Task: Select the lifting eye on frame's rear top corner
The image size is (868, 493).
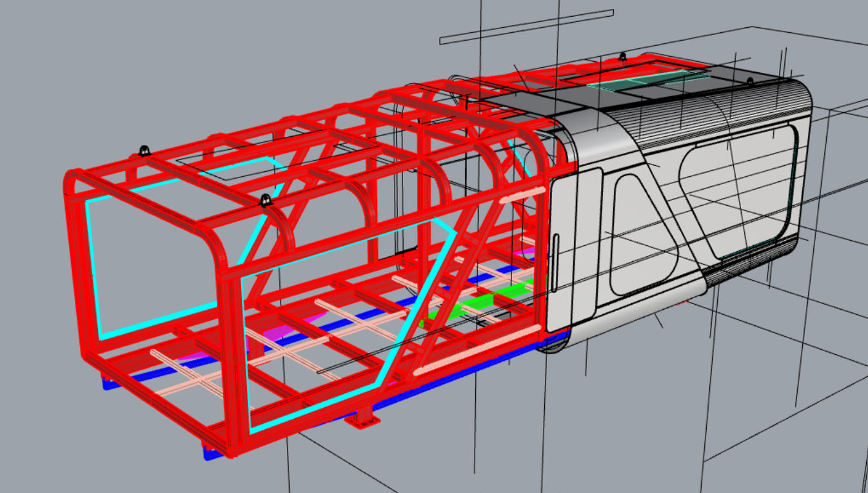Action: (x=144, y=152)
